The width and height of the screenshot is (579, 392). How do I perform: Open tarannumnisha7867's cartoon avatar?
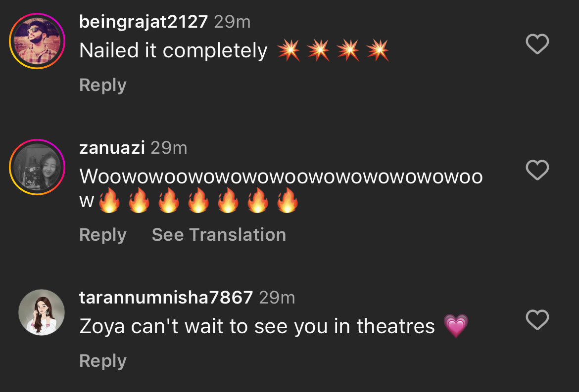(42, 312)
